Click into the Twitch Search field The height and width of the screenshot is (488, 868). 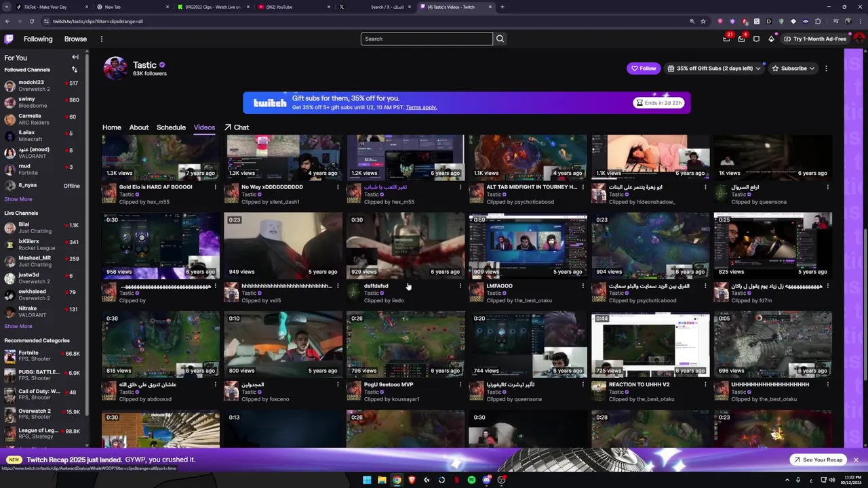point(427,39)
